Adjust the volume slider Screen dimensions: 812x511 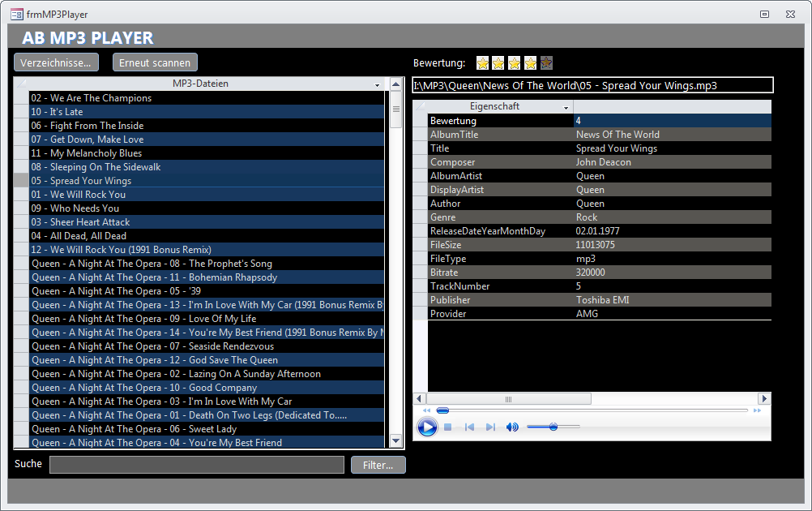pos(555,427)
